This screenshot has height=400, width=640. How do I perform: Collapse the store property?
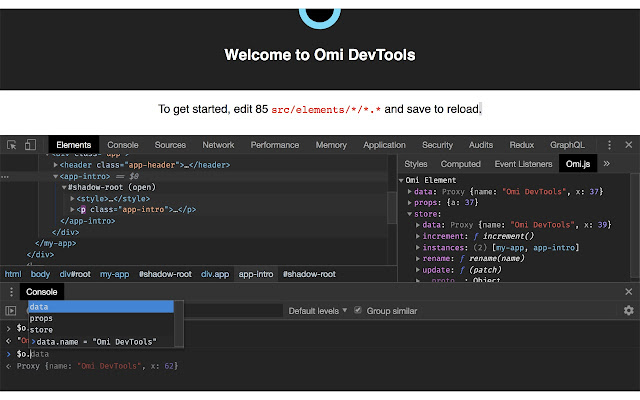point(409,214)
